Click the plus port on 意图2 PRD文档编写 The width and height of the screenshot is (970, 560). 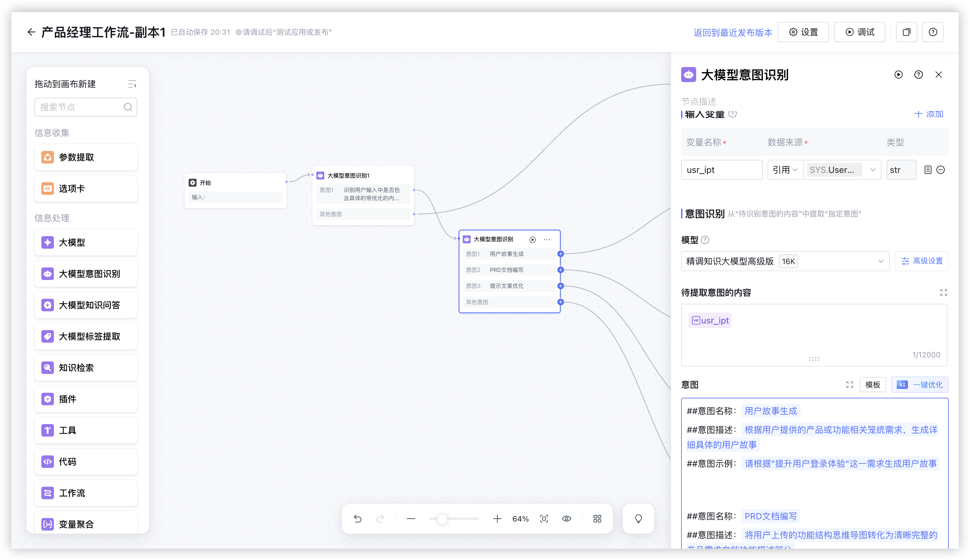click(561, 270)
